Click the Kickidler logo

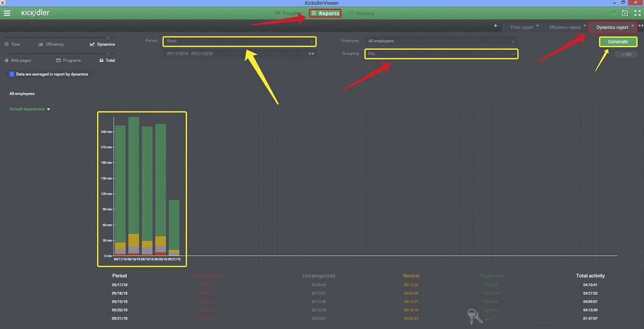tap(35, 13)
